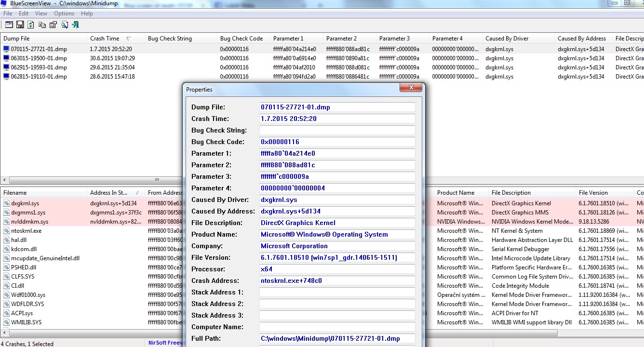Sort lower pane by File Description column
644x347 pixels.
tap(532, 193)
